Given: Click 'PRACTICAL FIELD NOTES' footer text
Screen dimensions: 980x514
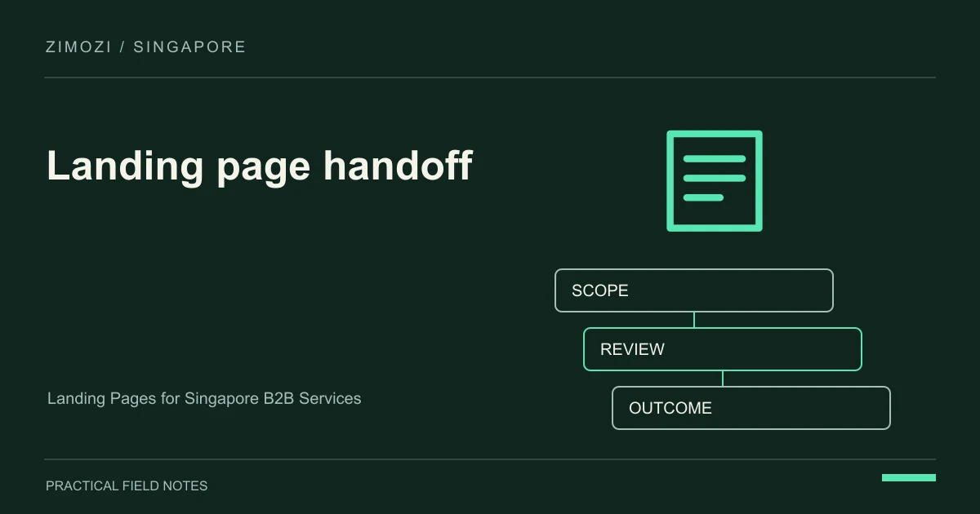Looking at the screenshot, I should coord(127,485).
